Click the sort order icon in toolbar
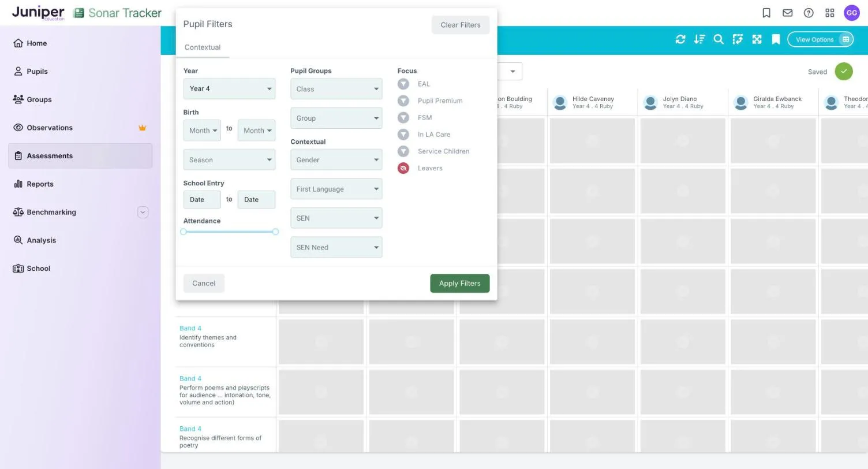This screenshot has height=469, width=868. pos(699,39)
